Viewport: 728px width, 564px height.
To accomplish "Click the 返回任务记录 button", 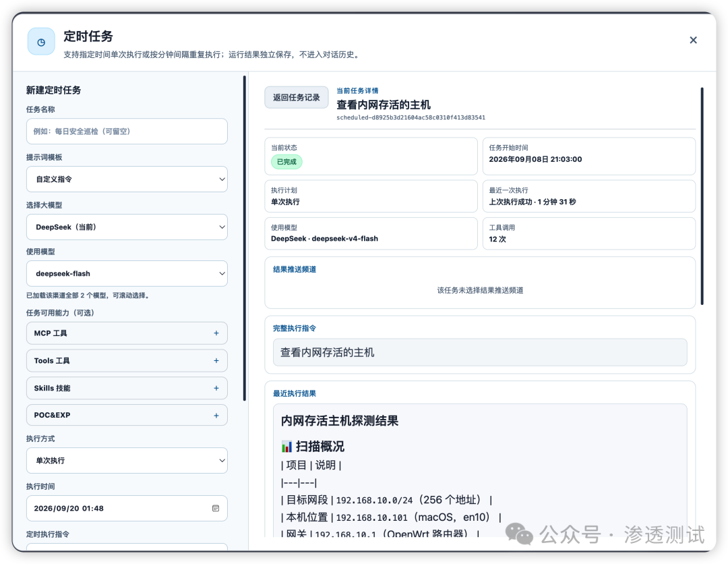I will pyautogui.click(x=296, y=98).
